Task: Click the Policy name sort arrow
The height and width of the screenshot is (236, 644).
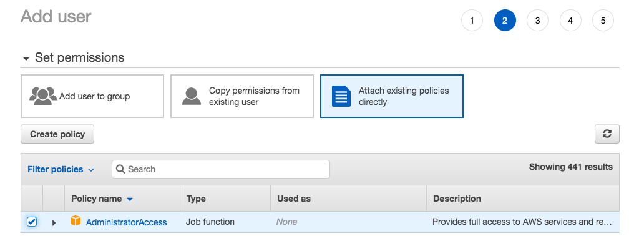Action: click(130, 199)
